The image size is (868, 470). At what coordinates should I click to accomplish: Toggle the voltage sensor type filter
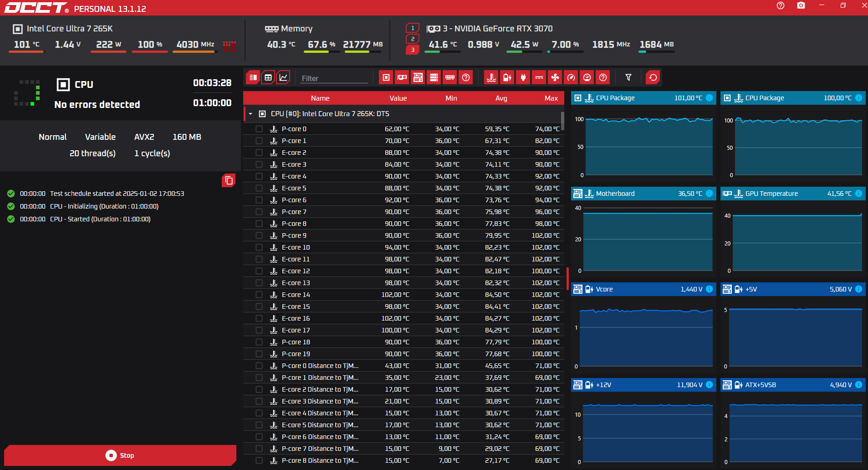coord(507,77)
